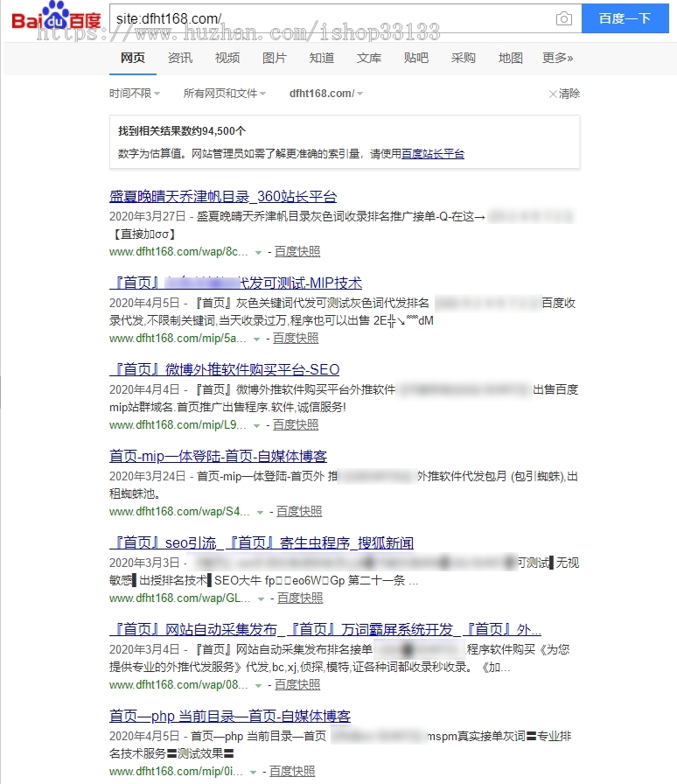The image size is (677, 784).
Task: Open 百度快照 for mip/5a result
Action: (x=296, y=338)
